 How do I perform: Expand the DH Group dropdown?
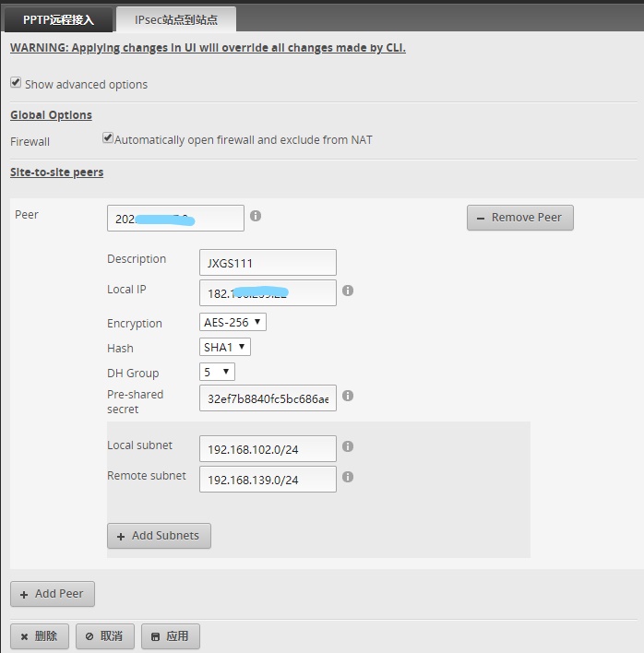[217, 372]
